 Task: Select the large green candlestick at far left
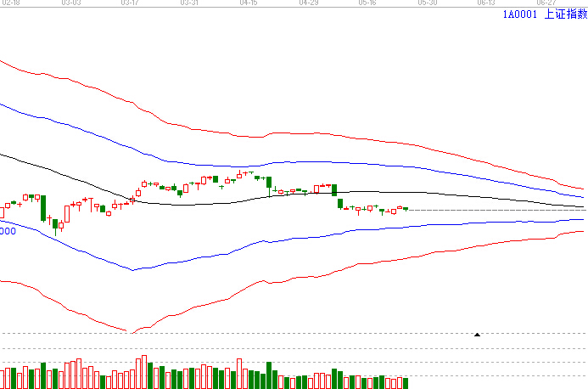(43, 208)
